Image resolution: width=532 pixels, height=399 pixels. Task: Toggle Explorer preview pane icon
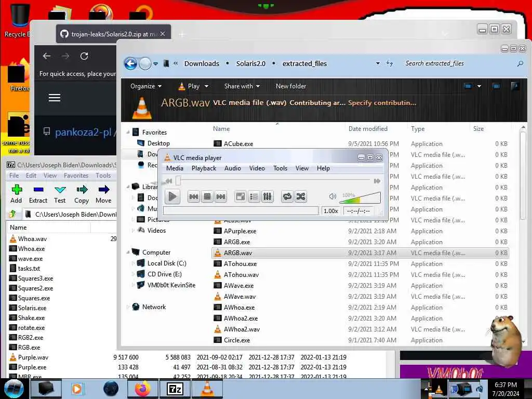496,86
